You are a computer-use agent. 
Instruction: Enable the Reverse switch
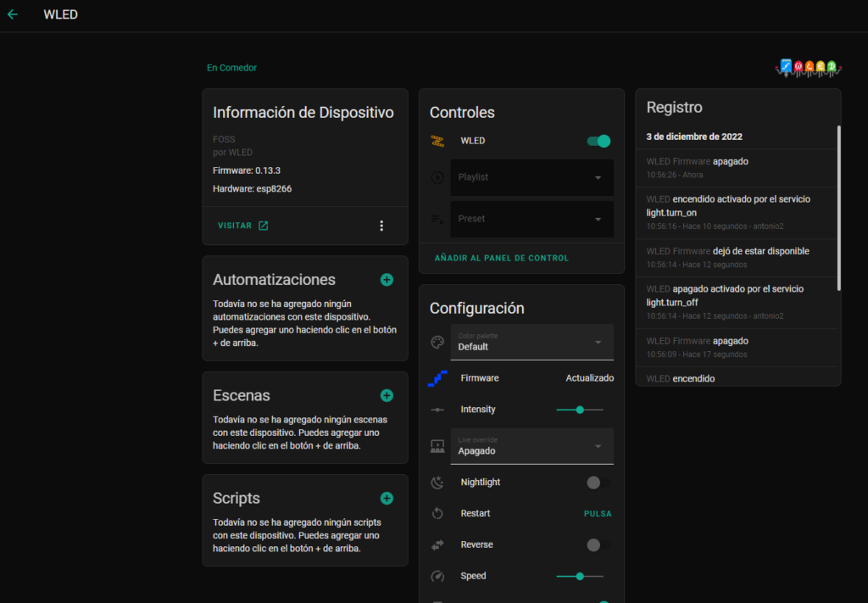[598, 544]
